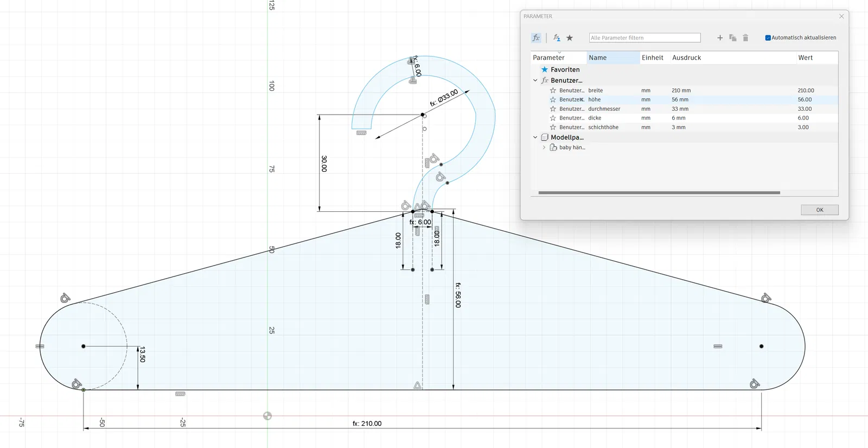The image size is (868, 448).
Task: Select the tangent constraint at hanger's upper-right end
Action: point(766,298)
